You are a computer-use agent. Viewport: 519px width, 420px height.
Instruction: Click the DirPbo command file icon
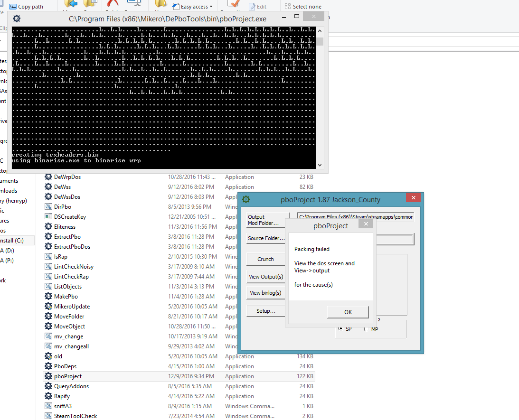click(48, 207)
